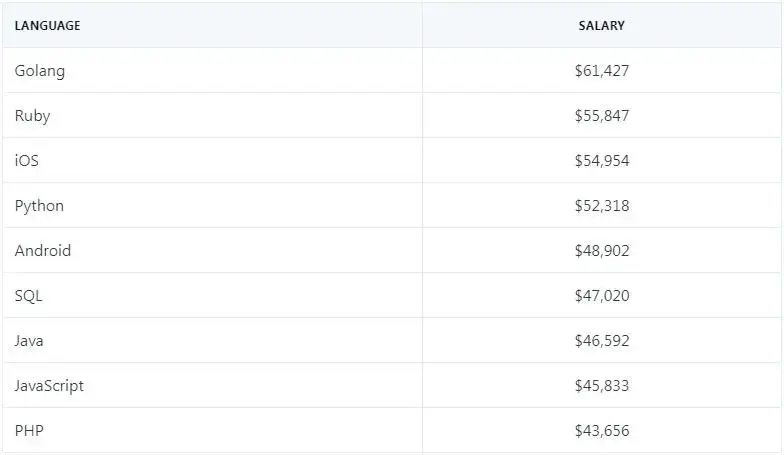Select the SQL language cell
Image resolution: width=784 pixels, height=455 pixels.
coord(29,296)
